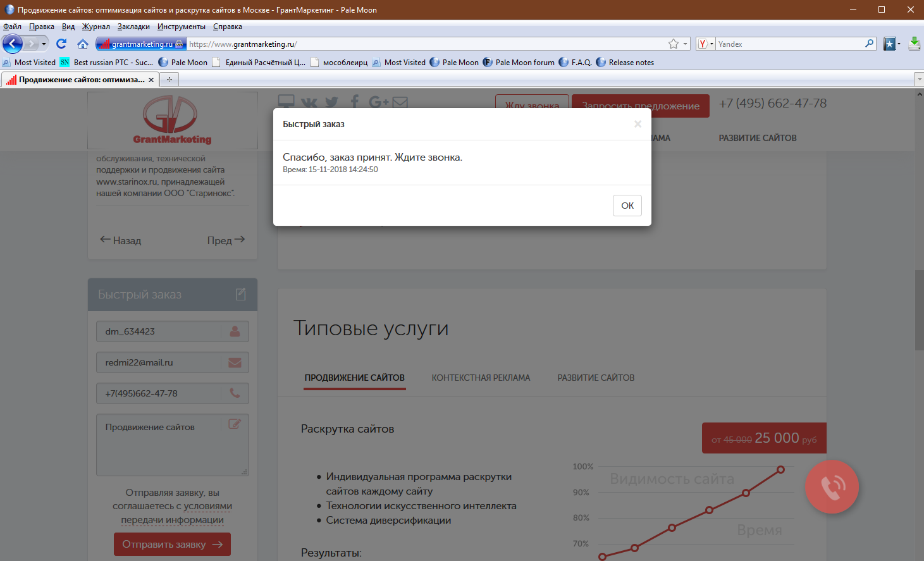This screenshot has width=924, height=561.
Task: Open the Закладки menu
Action: tap(133, 27)
